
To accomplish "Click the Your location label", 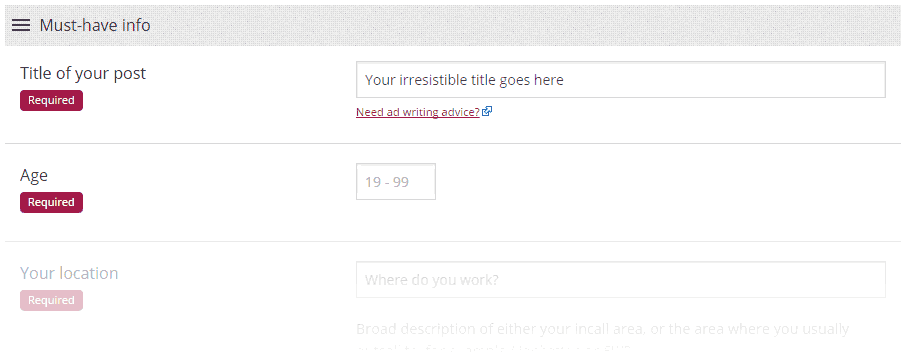I will [69, 273].
